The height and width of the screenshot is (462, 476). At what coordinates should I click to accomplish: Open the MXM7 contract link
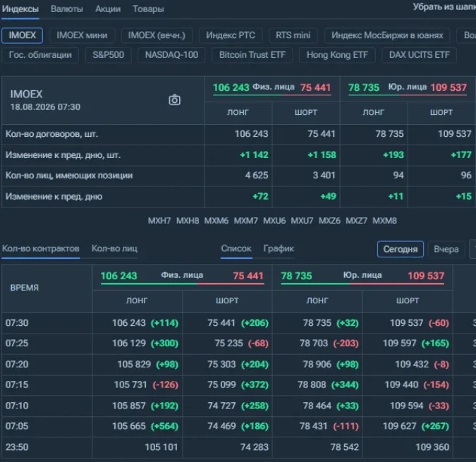(245, 221)
